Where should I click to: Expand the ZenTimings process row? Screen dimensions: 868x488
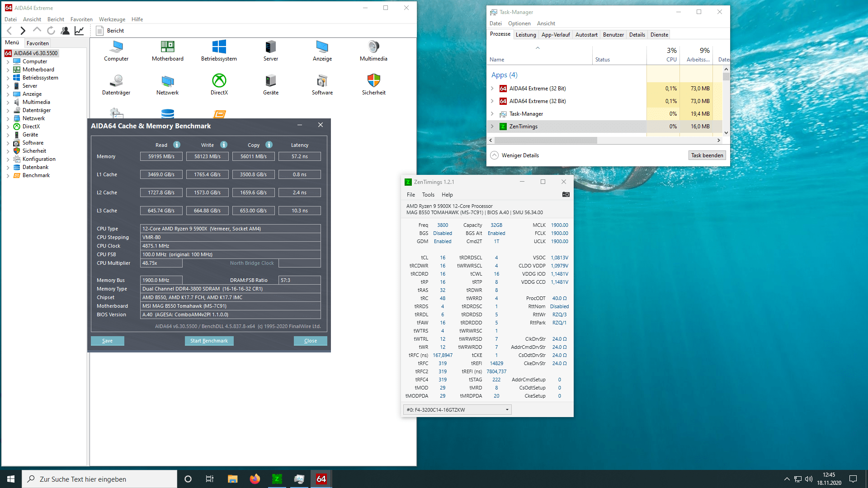pos(492,127)
